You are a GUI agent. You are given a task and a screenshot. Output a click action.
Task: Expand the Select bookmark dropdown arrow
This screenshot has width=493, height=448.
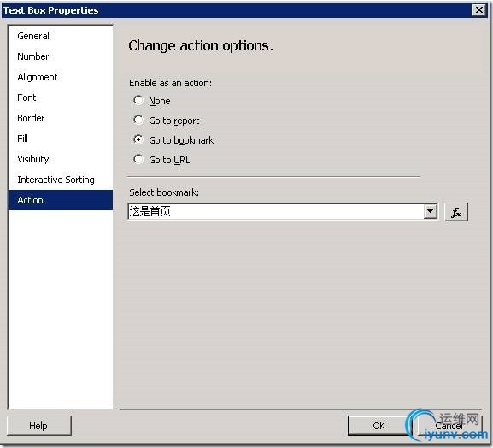tap(430, 211)
